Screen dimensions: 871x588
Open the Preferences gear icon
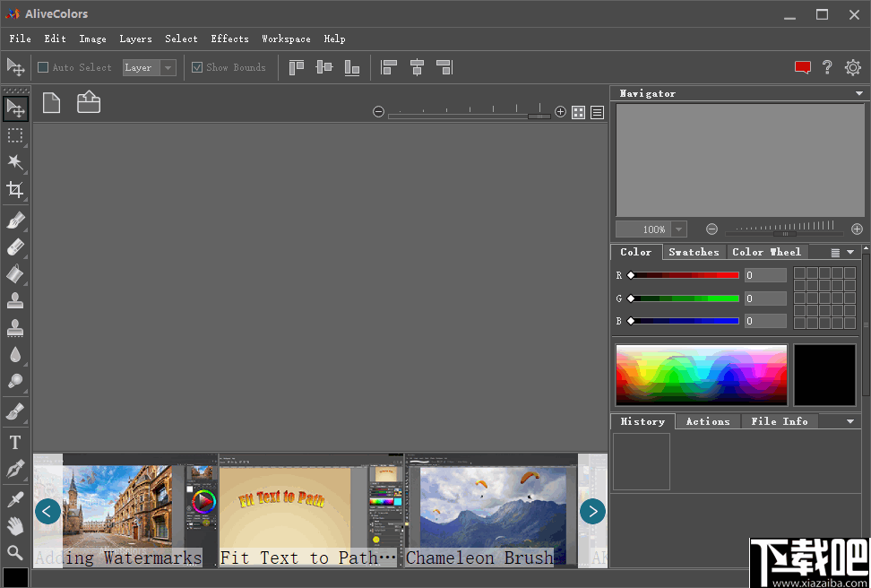[x=852, y=67]
